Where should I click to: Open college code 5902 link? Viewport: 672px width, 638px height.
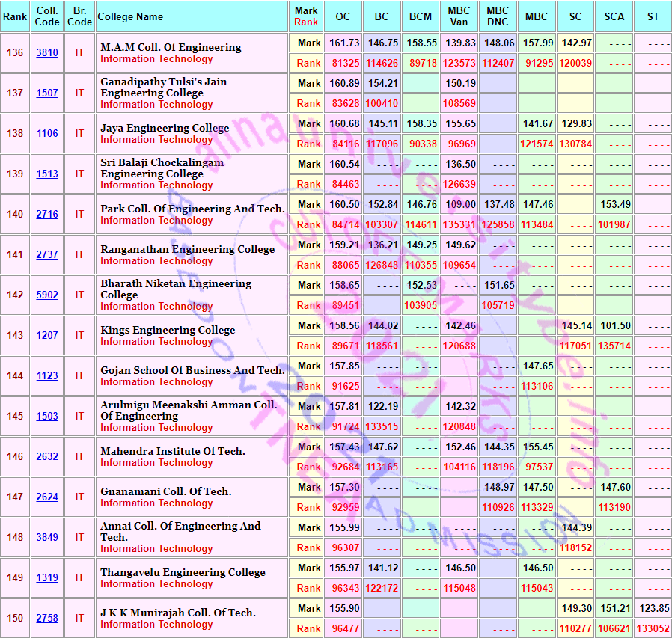click(47, 295)
